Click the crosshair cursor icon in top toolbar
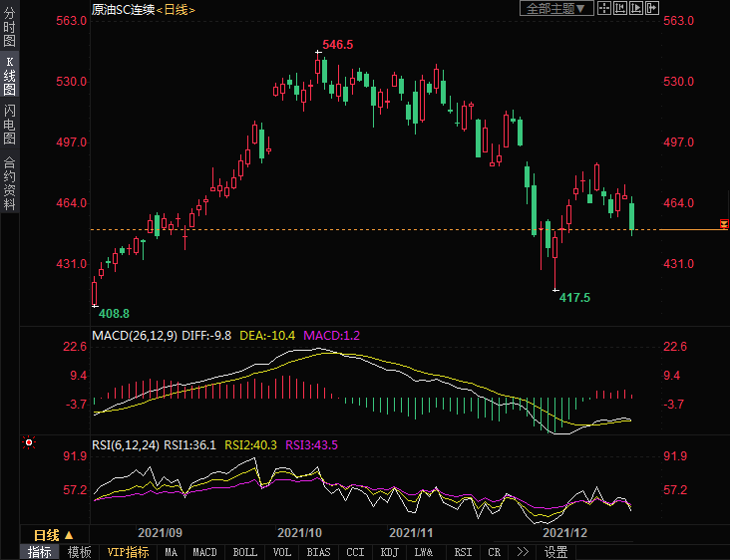 pos(604,8)
